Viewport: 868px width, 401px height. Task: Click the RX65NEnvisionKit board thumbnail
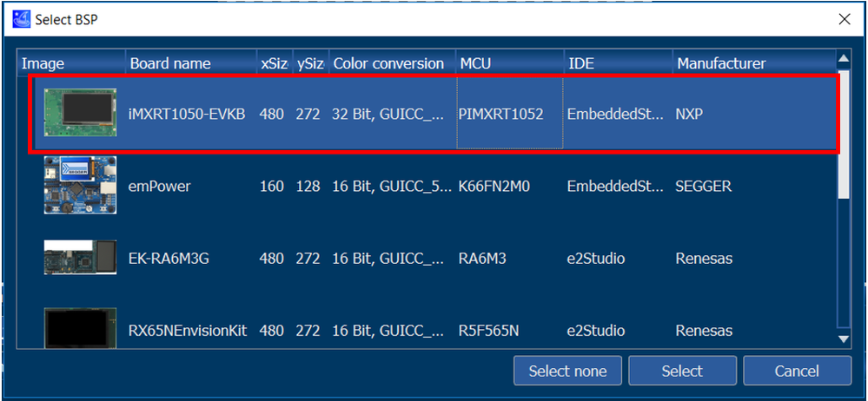click(x=80, y=327)
